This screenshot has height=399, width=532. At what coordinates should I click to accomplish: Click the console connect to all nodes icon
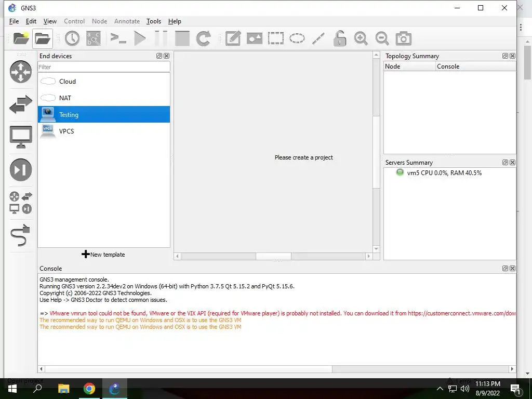118,38
